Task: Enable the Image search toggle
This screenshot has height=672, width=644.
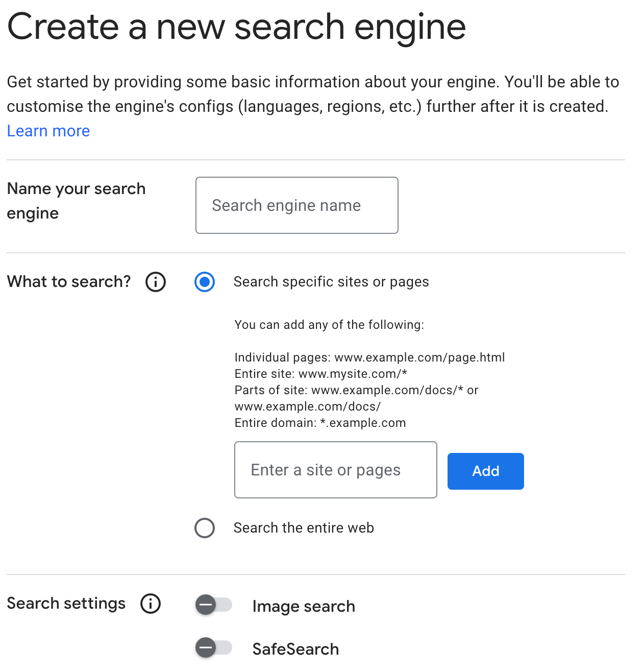Action: coord(213,605)
